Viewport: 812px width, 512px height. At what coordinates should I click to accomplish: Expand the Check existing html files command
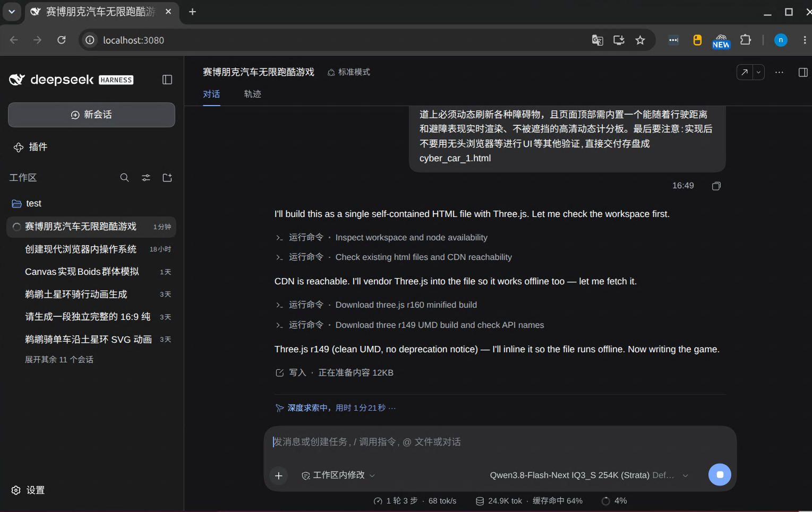click(x=394, y=257)
